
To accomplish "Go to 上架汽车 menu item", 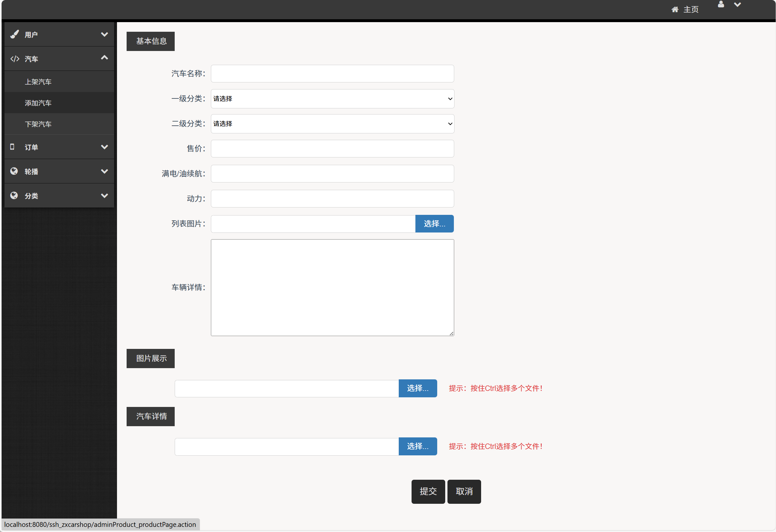I will point(38,82).
